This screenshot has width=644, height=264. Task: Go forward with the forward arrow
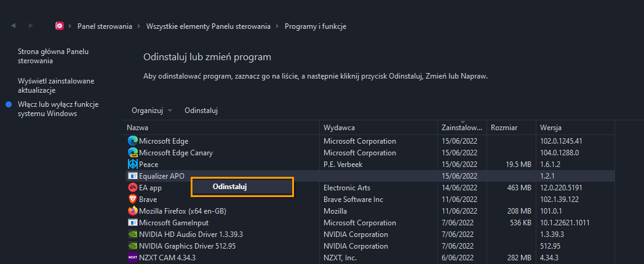(x=31, y=25)
